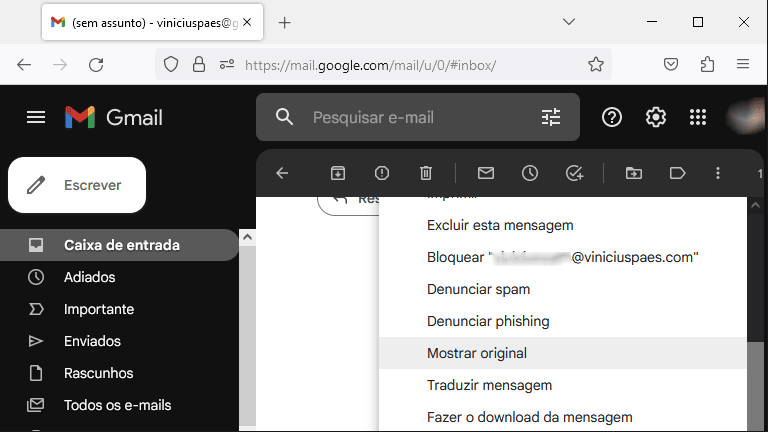Image resolution: width=768 pixels, height=432 pixels.
Task: Close the Gmail browser tab
Action: pyautogui.click(x=247, y=22)
